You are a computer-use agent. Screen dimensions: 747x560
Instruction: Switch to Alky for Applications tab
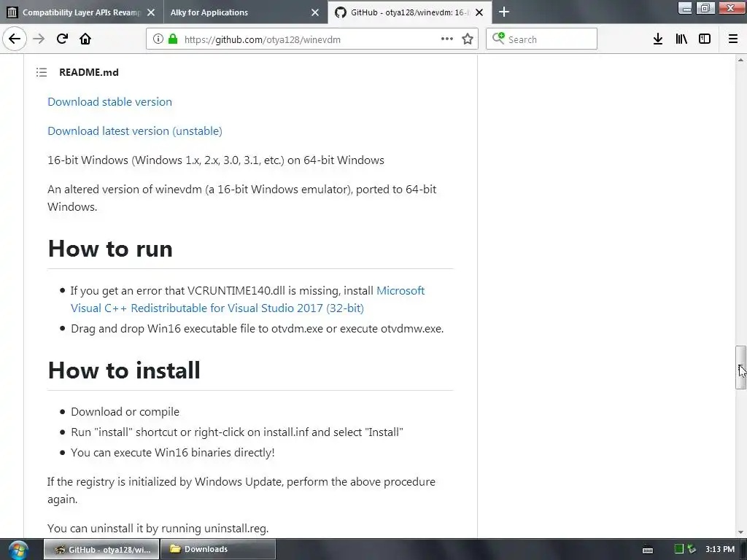[245, 12]
